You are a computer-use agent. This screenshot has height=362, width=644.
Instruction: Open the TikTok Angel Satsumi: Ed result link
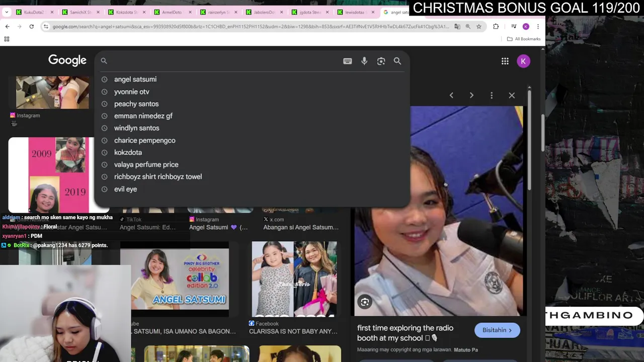147,227
